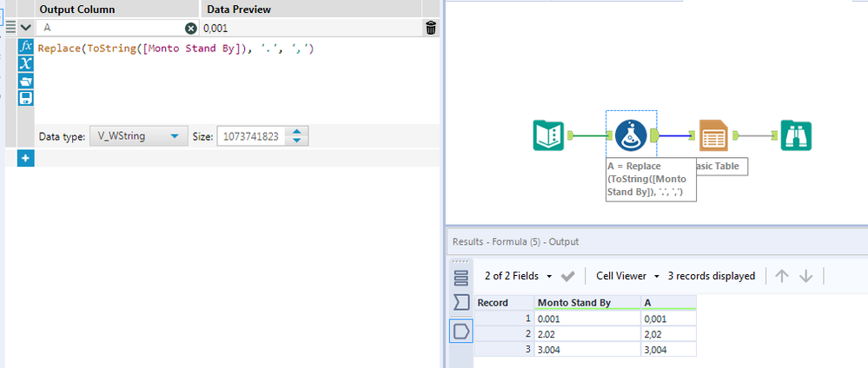
Task: Save the expression with disk icon
Action: [x=26, y=98]
